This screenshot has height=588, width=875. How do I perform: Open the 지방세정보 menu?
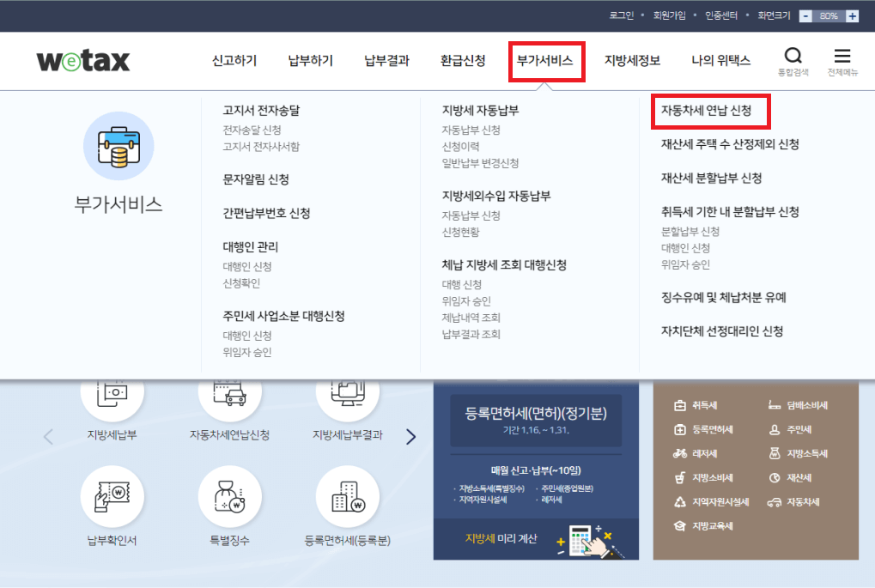click(633, 61)
